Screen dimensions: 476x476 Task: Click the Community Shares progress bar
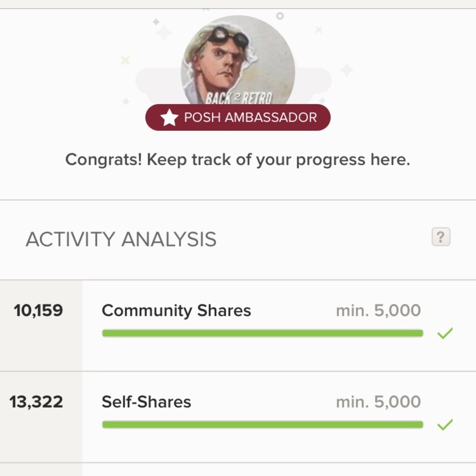tap(262, 333)
